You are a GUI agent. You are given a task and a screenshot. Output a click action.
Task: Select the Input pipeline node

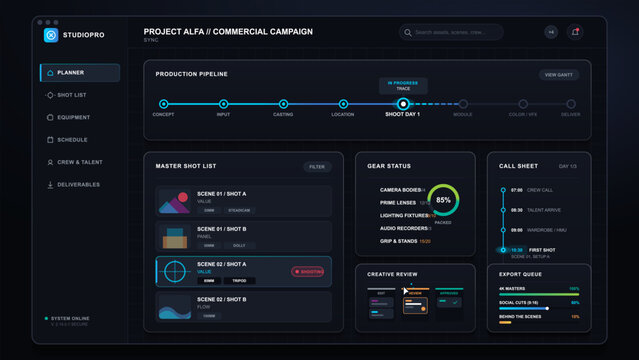223,104
